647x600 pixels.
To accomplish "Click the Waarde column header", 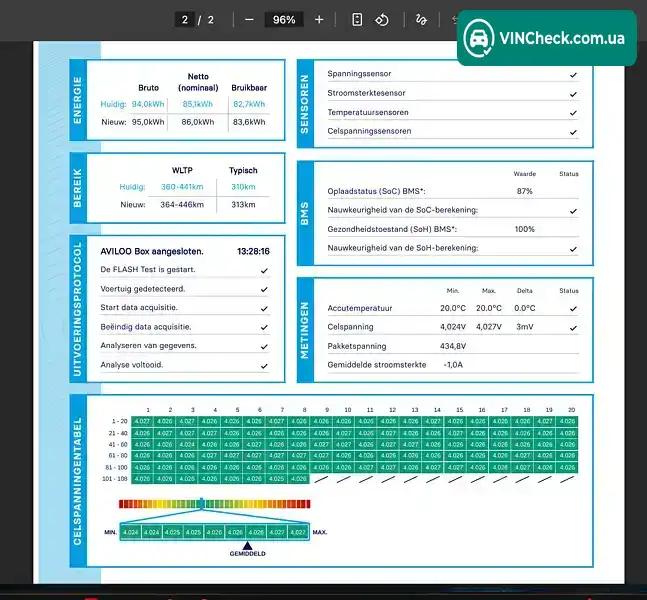I will [x=524, y=174].
